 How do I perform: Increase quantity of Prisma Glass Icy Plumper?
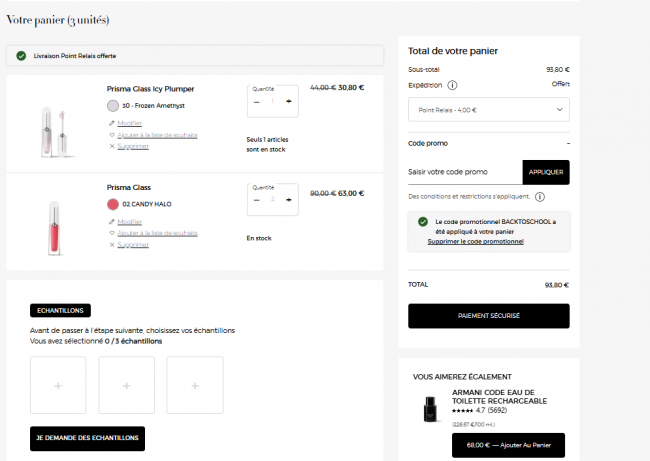pos(289,101)
